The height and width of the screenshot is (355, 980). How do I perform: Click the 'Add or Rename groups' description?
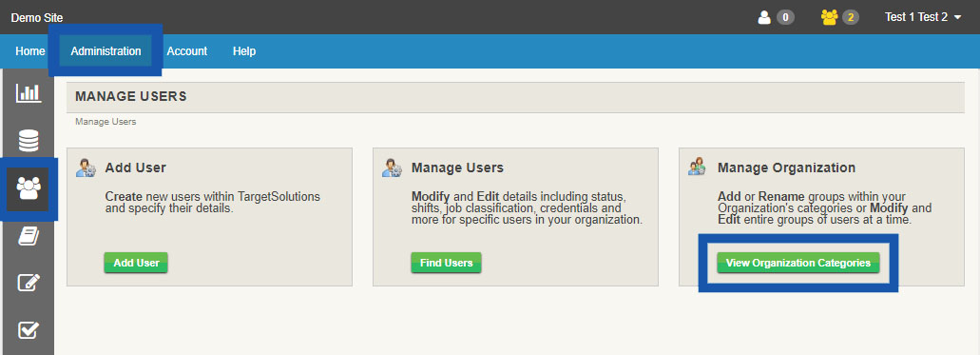(x=824, y=208)
